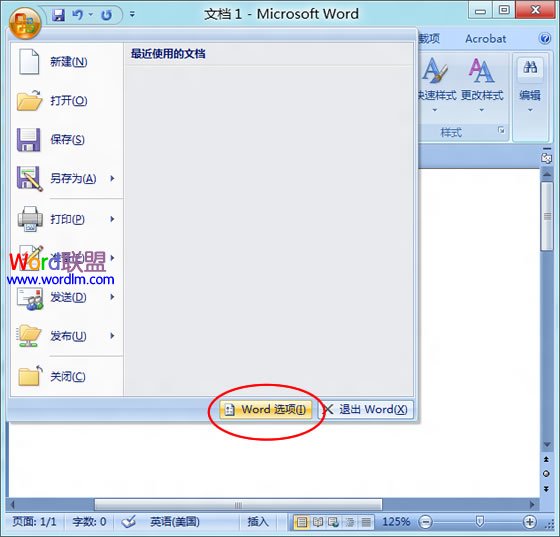This screenshot has height=537, width=560.
Task: Close document via 关闭(C)
Action: tap(67, 376)
